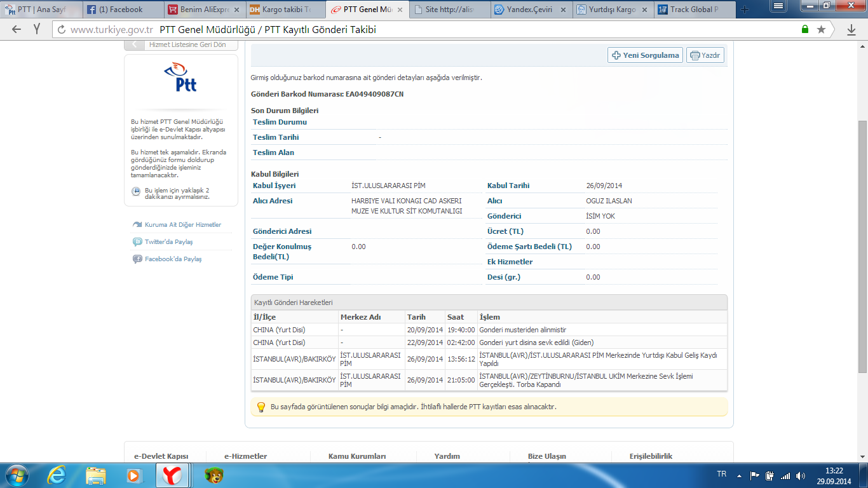The height and width of the screenshot is (488, 868).
Task: Click the Kayıtlı Gönderi Hareketleri panel title
Action: point(294,302)
